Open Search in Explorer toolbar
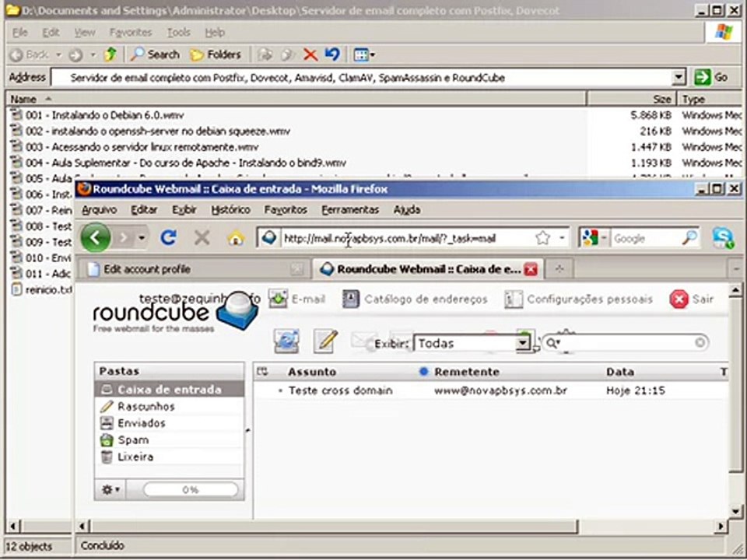Screen dimensions: 747x560 point(156,54)
